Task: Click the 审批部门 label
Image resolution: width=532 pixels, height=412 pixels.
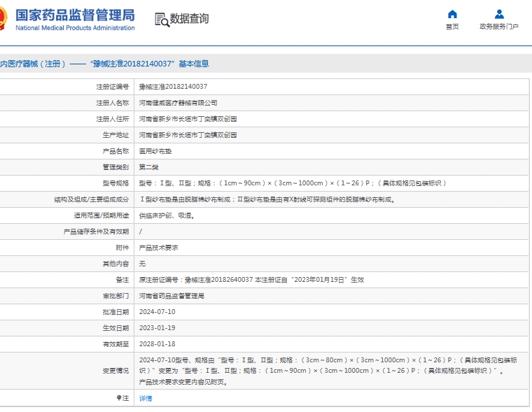Action: (x=115, y=296)
